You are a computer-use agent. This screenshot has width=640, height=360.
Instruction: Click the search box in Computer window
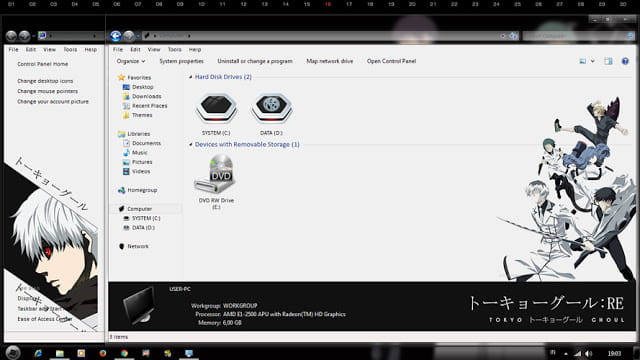(578, 36)
